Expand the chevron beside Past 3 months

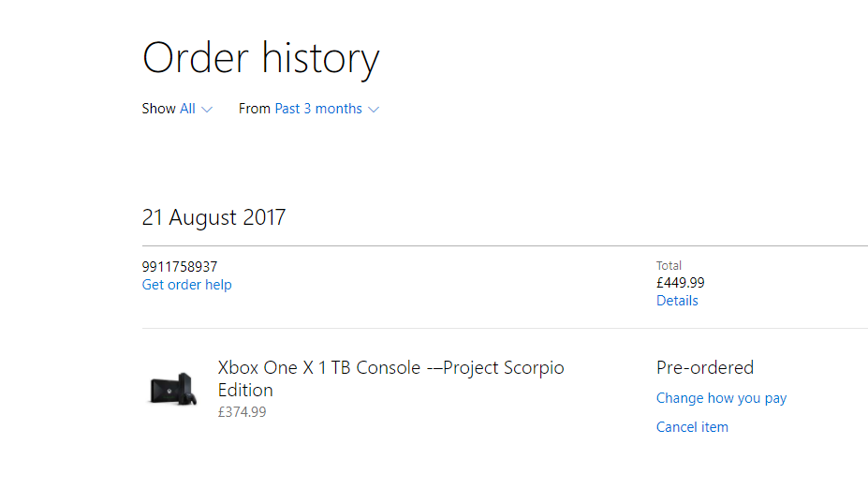(x=374, y=110)
